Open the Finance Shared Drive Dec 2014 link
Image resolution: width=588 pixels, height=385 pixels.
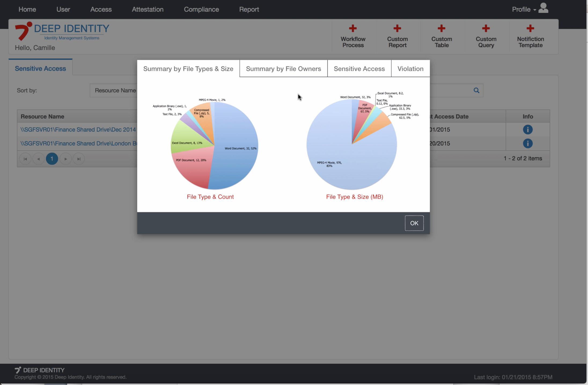tap(78, 130)
